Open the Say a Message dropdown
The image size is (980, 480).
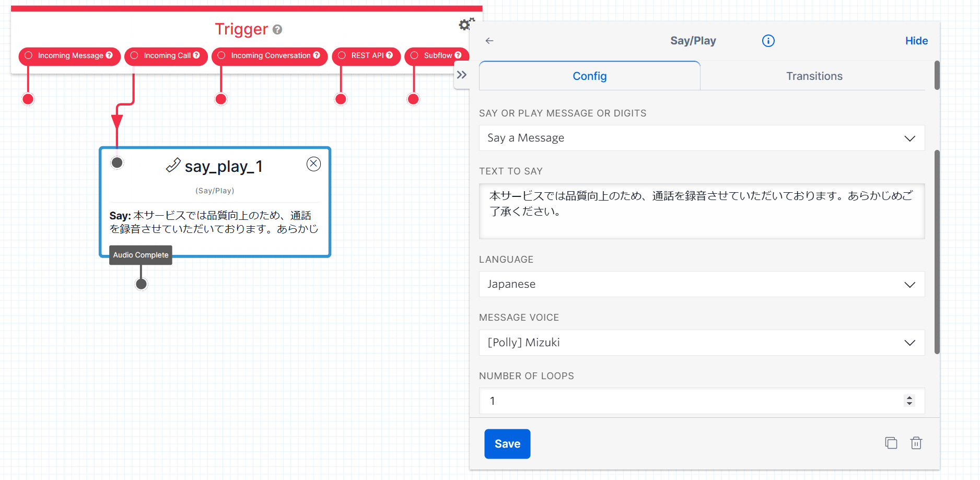702,138
